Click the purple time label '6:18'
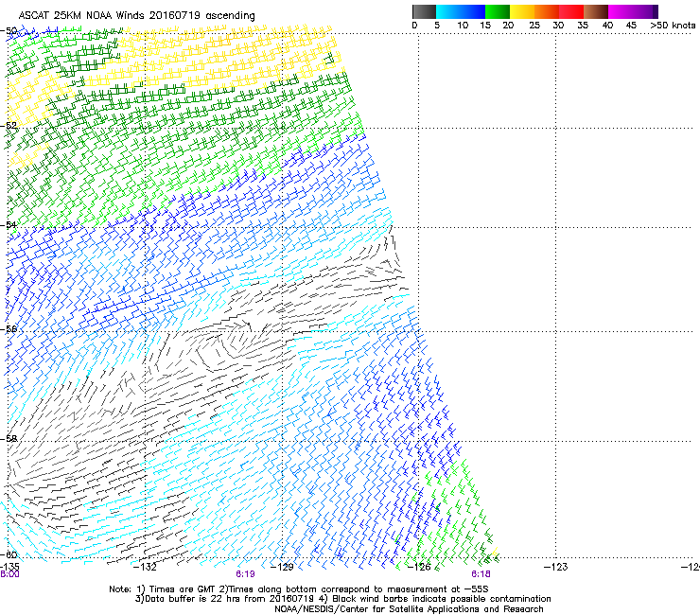This screenshot has width=700, height=615. tap(481, 574)
